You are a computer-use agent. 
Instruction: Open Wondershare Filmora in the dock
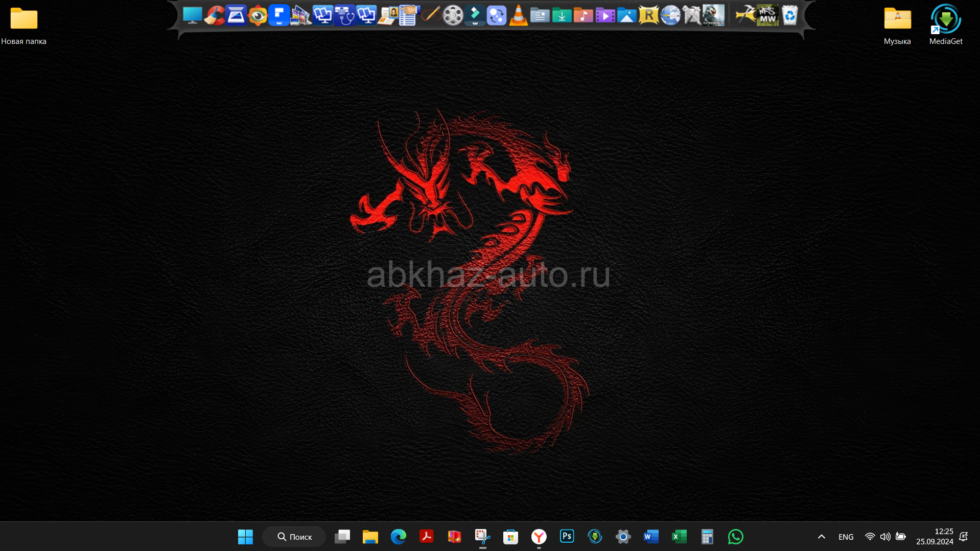pyautogui.click(x=475, y=15)
